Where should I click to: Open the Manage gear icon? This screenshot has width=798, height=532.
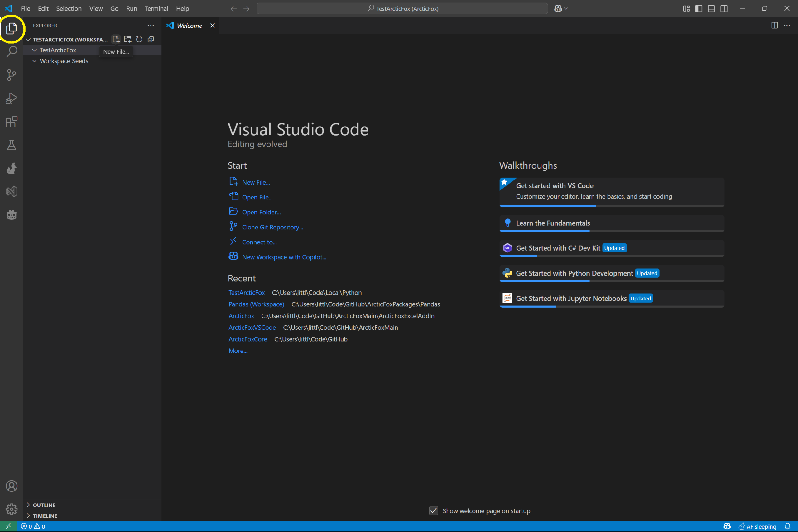12,509
